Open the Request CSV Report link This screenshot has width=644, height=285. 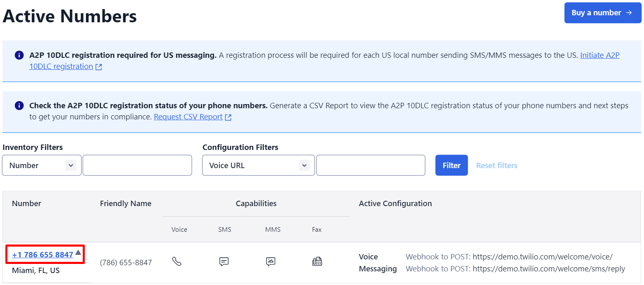[x=188, y=117]
